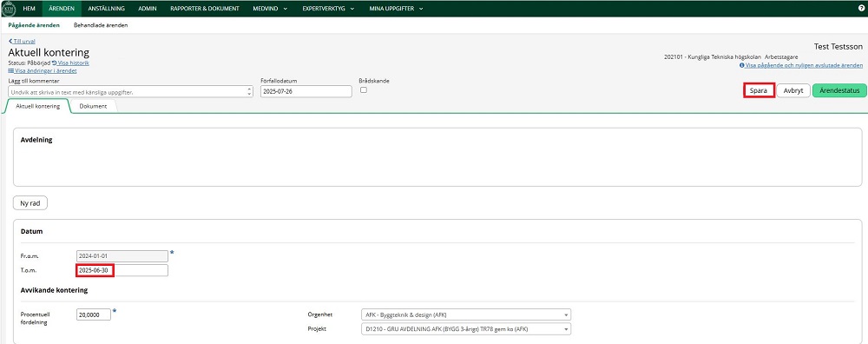This screenshot has width=868, height=344.
Task: Click the T.o.m. date field
Action: click(122, 270)
